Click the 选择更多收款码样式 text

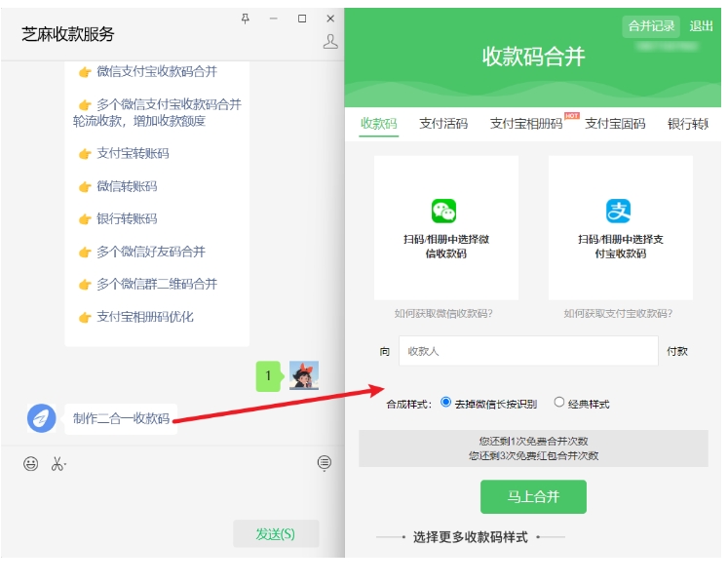471,537
